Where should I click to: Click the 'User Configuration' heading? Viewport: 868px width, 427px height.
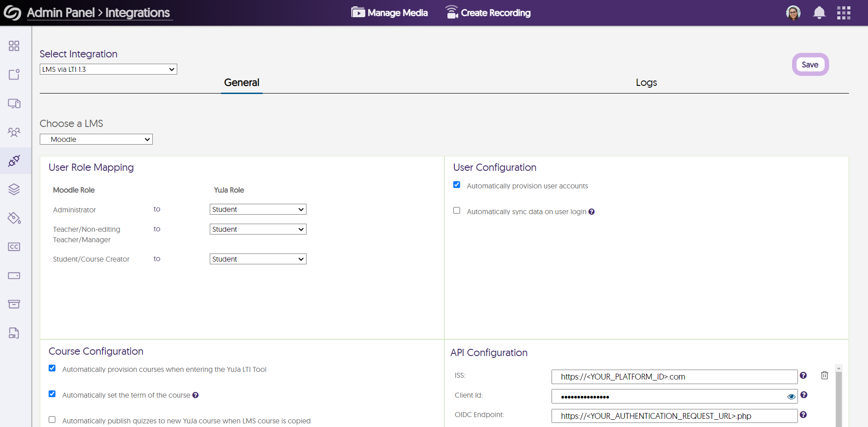click(495, 167)
